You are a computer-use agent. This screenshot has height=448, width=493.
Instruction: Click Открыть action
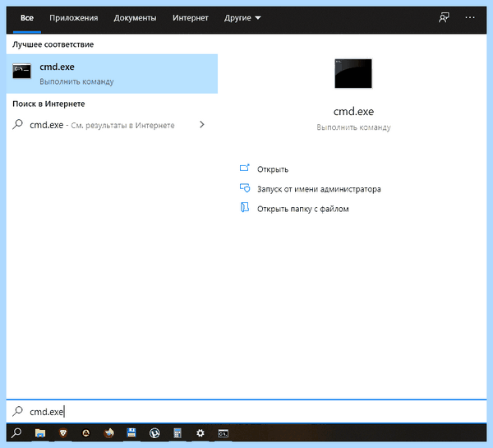coord(273,169)
